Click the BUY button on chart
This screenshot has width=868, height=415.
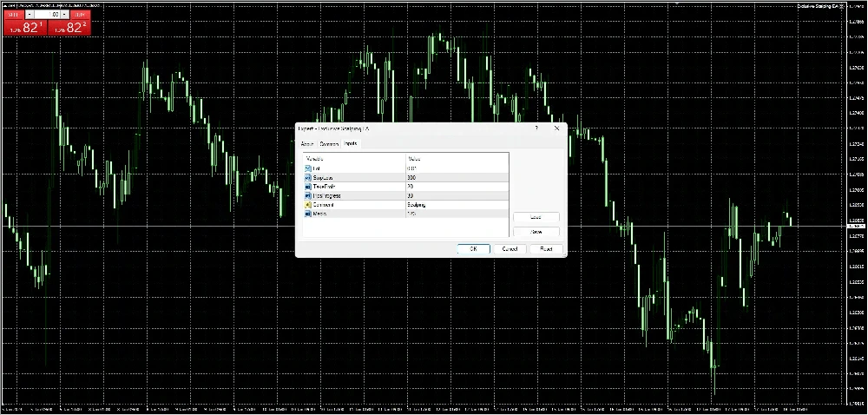click(x=79, y=15)
